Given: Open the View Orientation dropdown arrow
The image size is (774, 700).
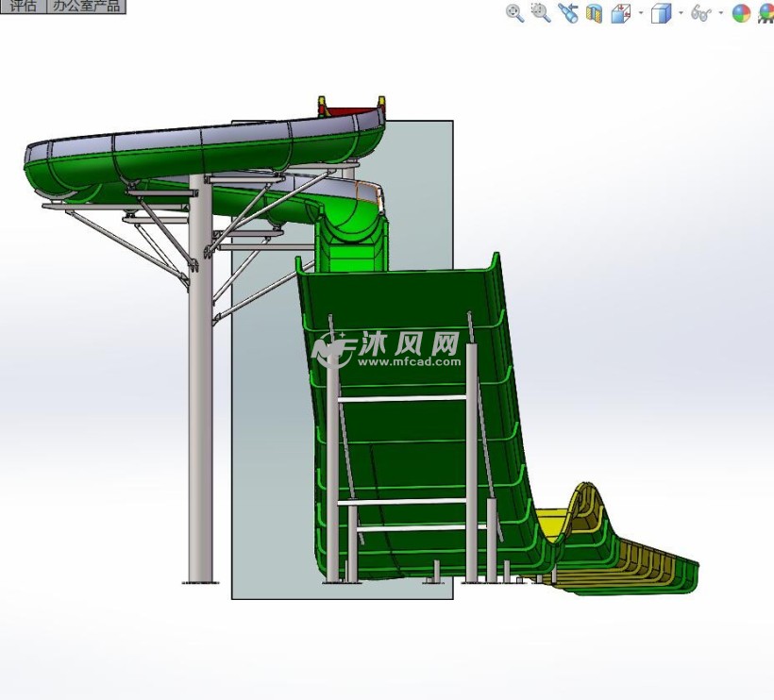Looking at the screenshot, I should (x=641, y=13).
